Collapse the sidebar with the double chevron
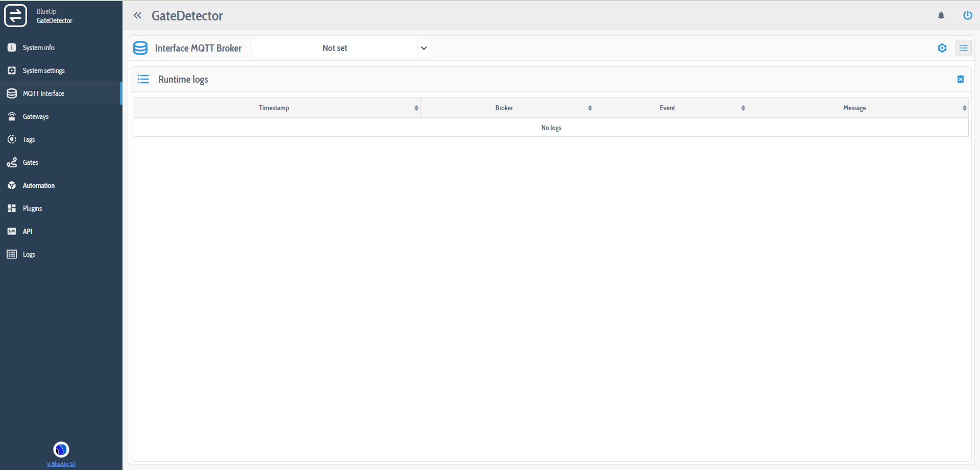 point(137,15)
